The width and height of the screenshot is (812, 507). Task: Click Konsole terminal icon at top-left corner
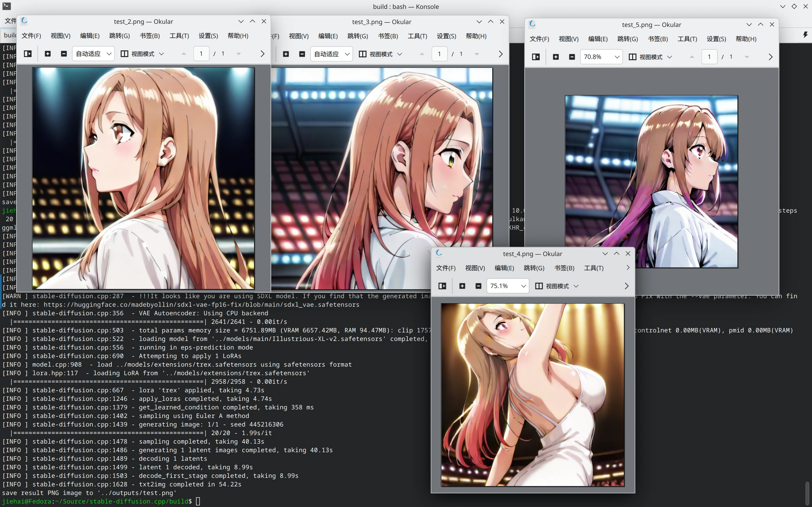tap(6, 6)
